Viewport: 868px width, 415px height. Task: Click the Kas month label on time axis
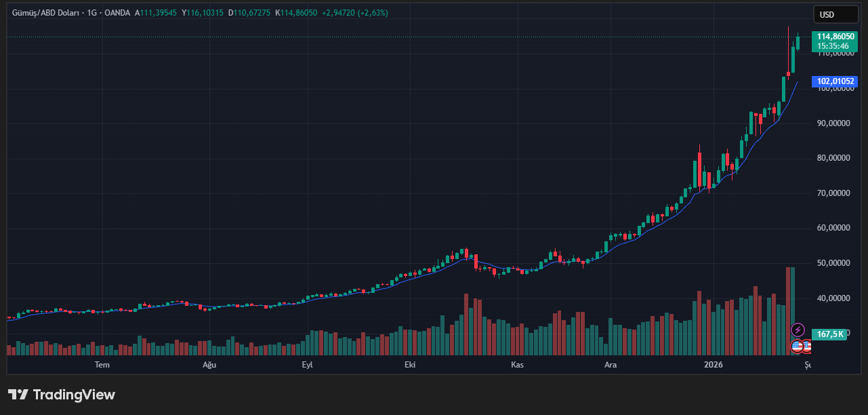(x=517, y=365)
